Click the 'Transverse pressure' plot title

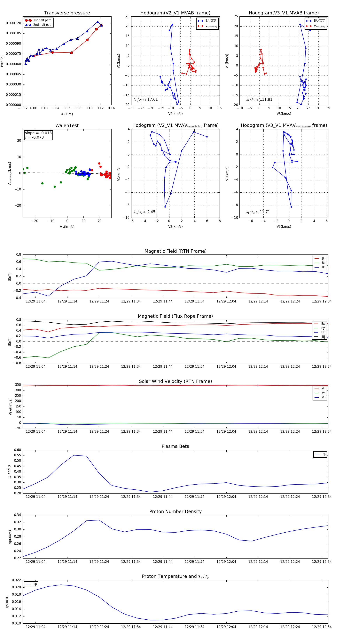67,13
